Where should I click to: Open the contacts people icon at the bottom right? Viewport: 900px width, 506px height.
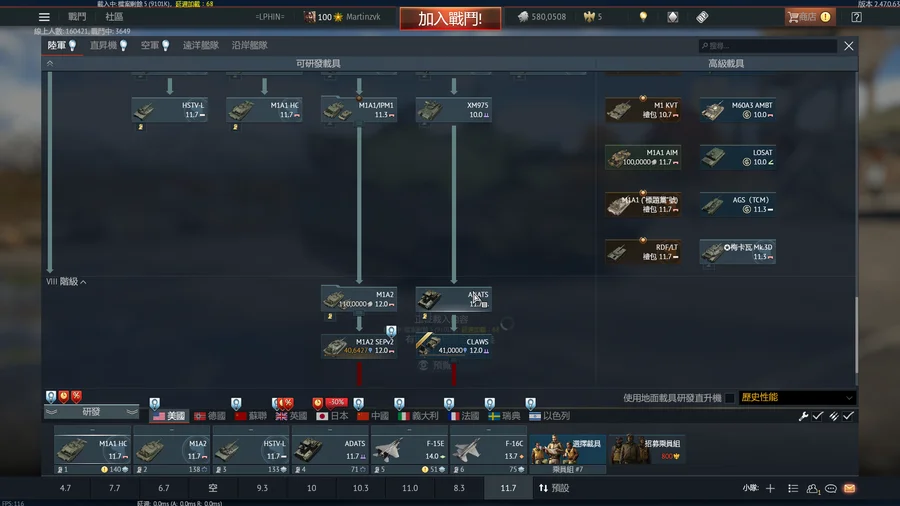[x=812, y=488]
